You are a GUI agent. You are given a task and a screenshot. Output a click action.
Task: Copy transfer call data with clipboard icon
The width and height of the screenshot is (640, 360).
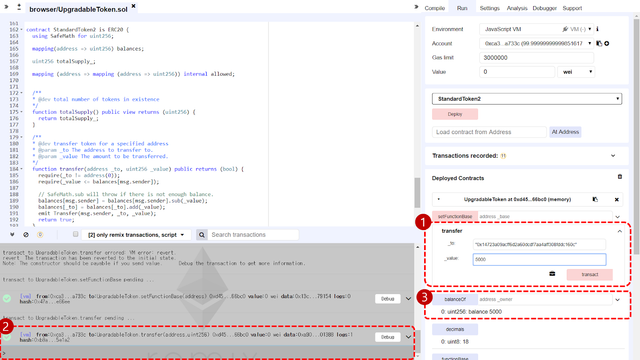click(x=552, y=274)
